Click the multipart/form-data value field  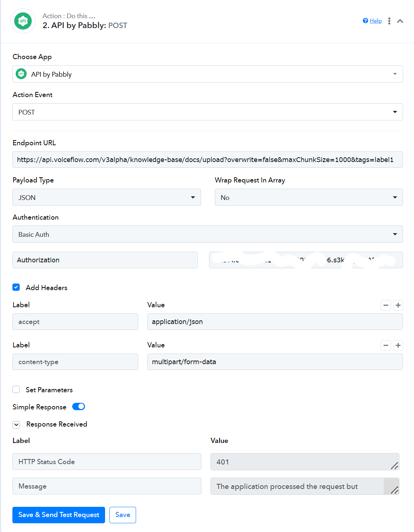point(275,362)
